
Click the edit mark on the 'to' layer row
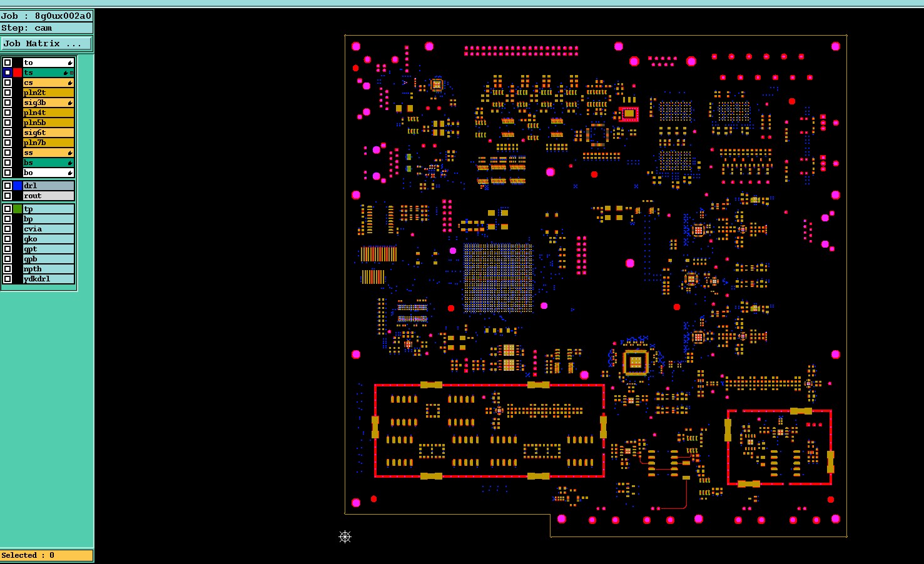click(70, 63)
